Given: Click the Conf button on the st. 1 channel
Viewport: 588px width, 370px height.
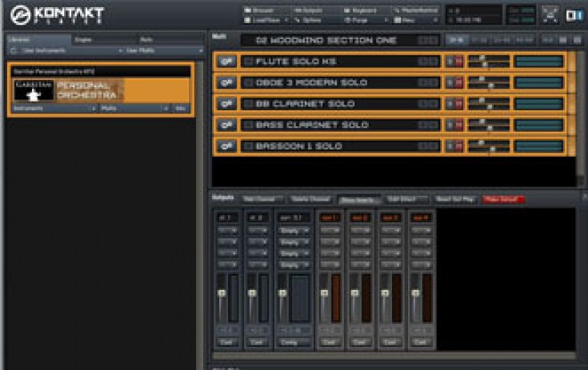Looking at the screenshot, I should point(227,342).
